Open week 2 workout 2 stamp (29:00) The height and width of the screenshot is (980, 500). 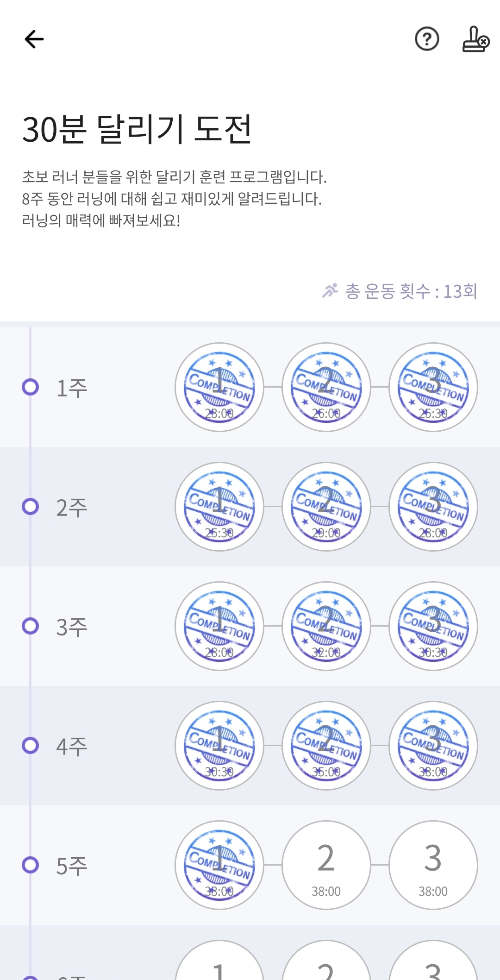coord(326,507)
